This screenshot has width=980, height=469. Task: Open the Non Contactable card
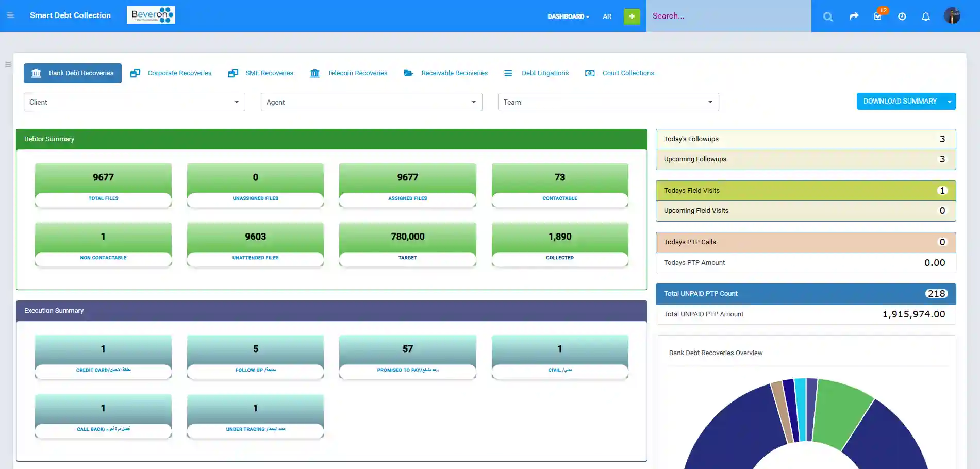[103, 245]
